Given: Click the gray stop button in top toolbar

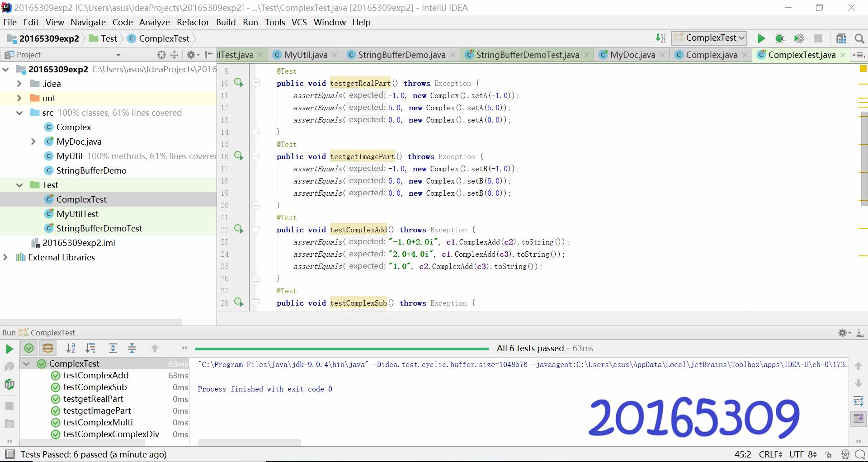Looking at the screenshot, I should click(x=818, y=38).
